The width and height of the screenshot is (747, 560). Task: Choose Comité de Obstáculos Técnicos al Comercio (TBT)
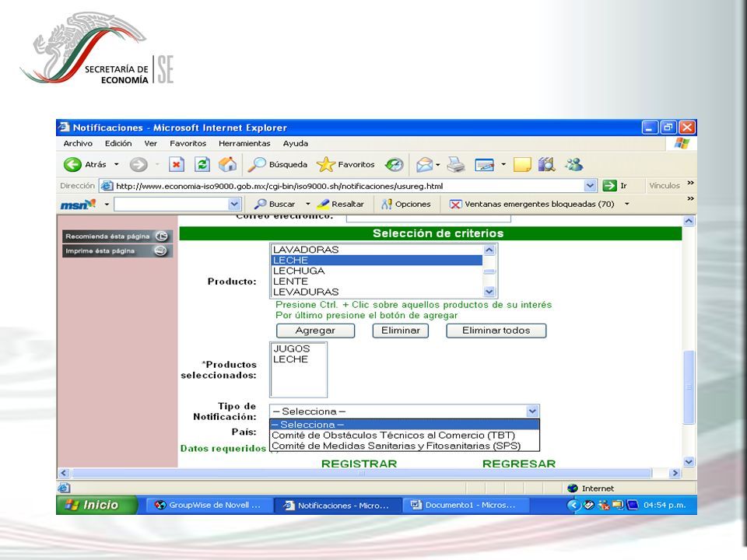tap(405, 436)
